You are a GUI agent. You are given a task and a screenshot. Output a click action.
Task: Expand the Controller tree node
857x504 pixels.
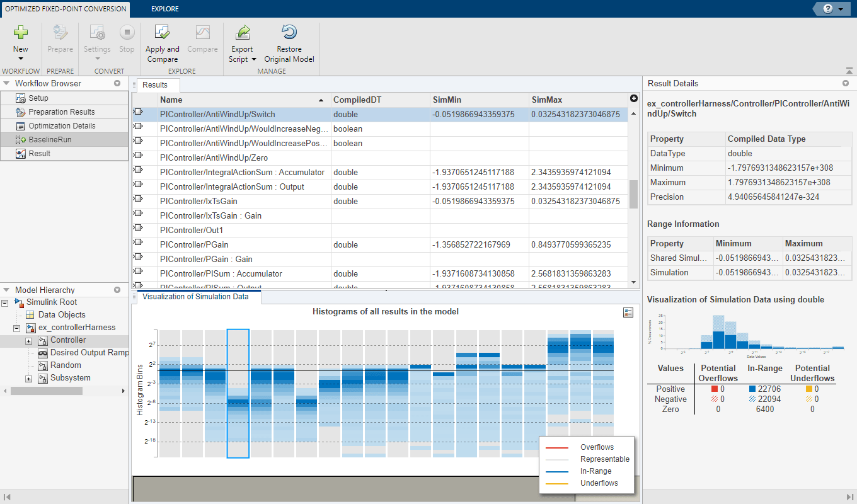(28, 340)
